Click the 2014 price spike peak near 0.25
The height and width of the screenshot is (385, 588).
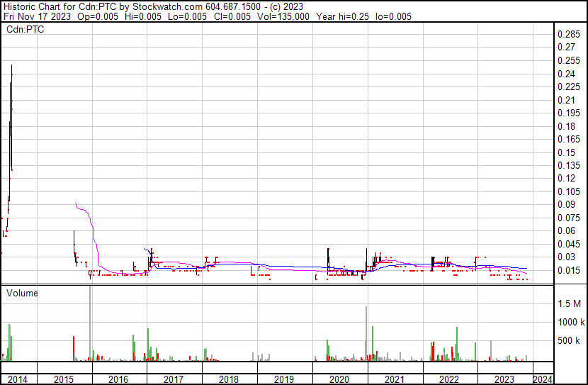coord(11,66)
